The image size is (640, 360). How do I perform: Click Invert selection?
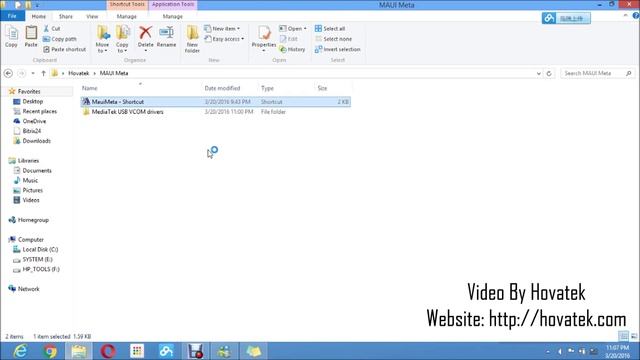[x=338, y=49]
